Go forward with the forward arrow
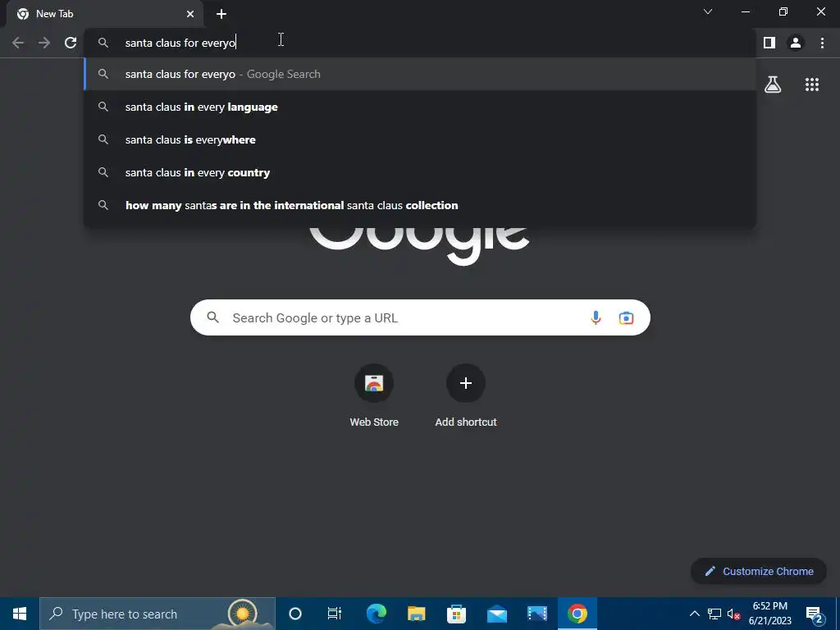The height and width of the screenshot is (630, 840). 44,43
